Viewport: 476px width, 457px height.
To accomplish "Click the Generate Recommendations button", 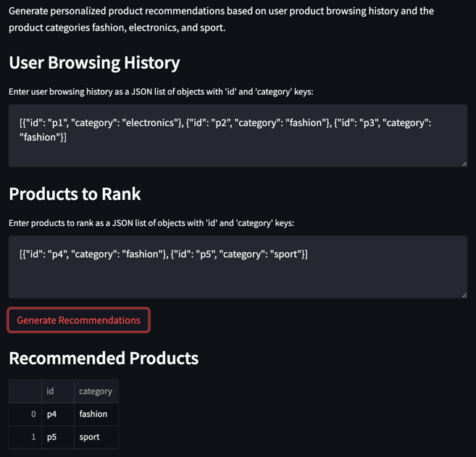I will pyautogui.click(x=78, y=320).
